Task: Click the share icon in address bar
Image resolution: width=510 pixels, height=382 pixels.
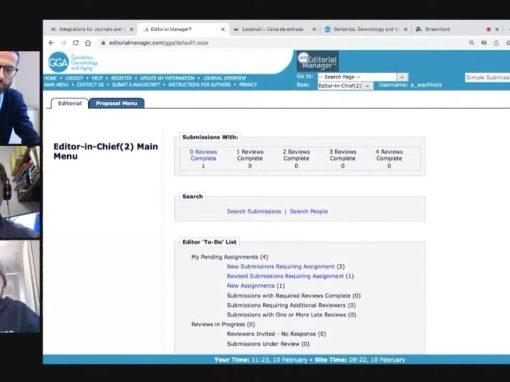Action: pyautogui.click(x=496, y=43)
